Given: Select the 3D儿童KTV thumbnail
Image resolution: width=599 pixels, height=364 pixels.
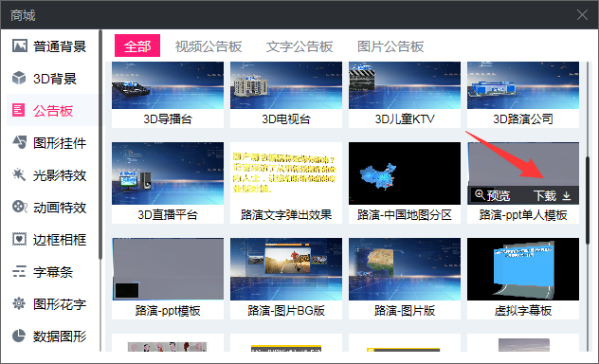Looking at the screenshot, I should click(405, 85).
